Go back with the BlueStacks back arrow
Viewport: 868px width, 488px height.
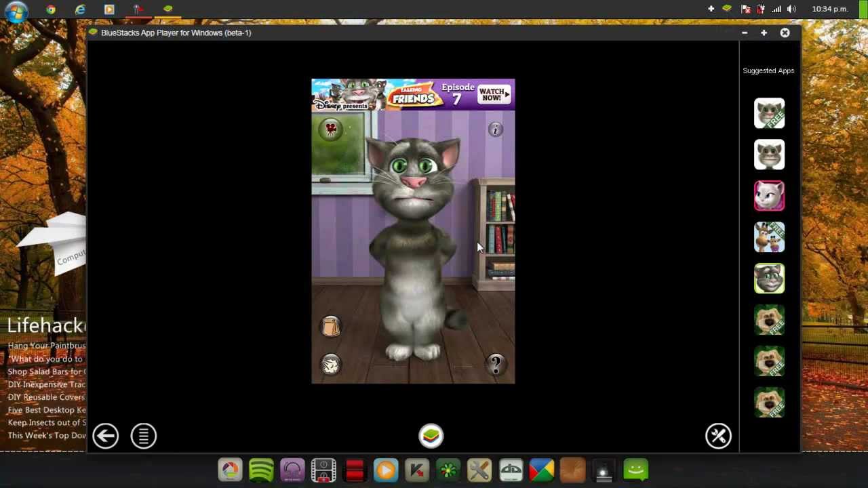(106, 436)
